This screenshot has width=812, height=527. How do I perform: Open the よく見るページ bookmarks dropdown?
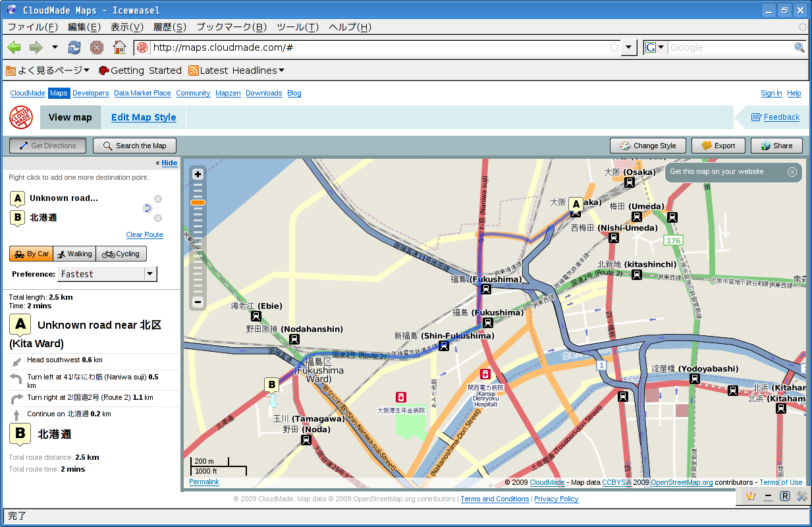click(48, 70)
